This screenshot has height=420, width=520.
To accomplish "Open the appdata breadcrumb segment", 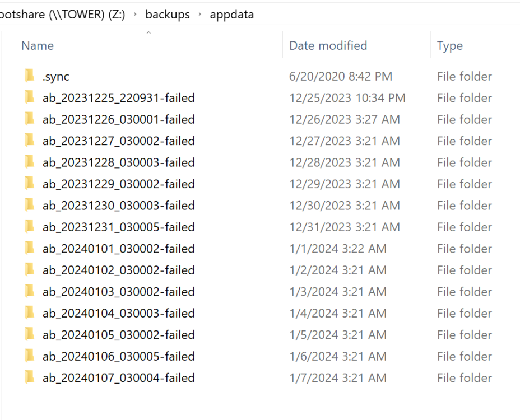I will point(232,15).
